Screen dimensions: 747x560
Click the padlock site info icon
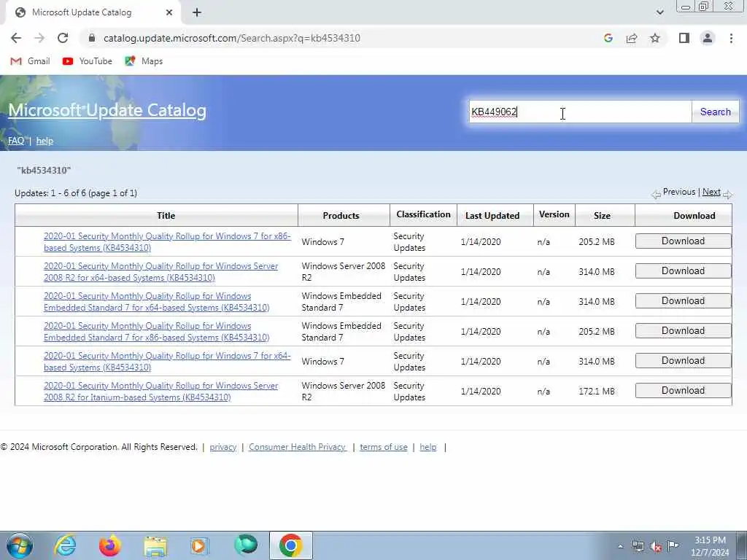point(92,38)
